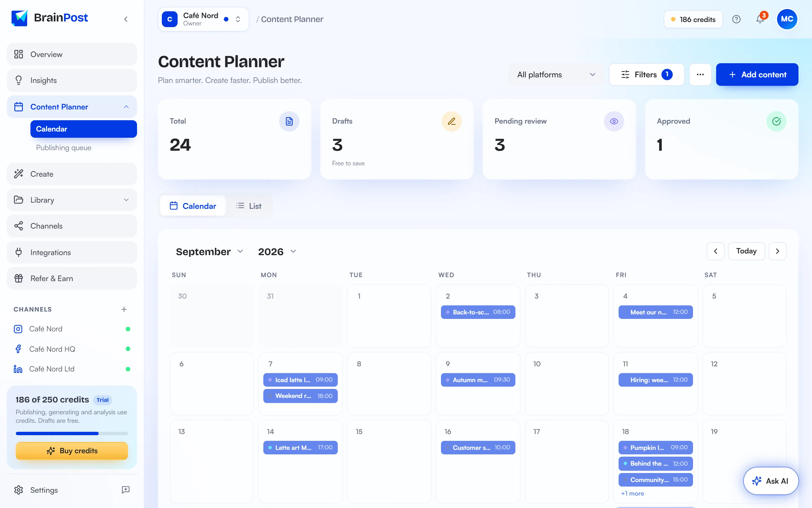
Task: Open the Café Nord workspace switcher
Action: (x=203, y=19)
